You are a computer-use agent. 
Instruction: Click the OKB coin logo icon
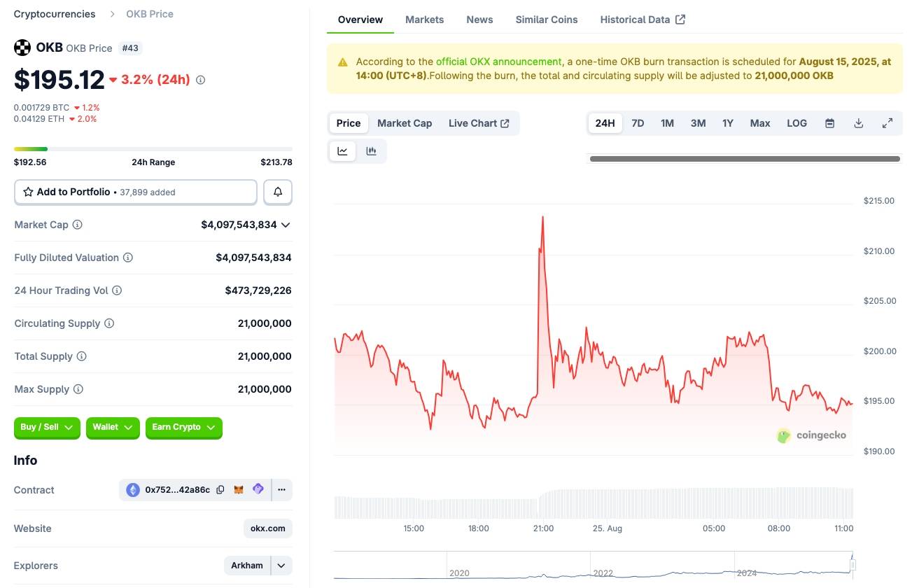pos(22,48)
